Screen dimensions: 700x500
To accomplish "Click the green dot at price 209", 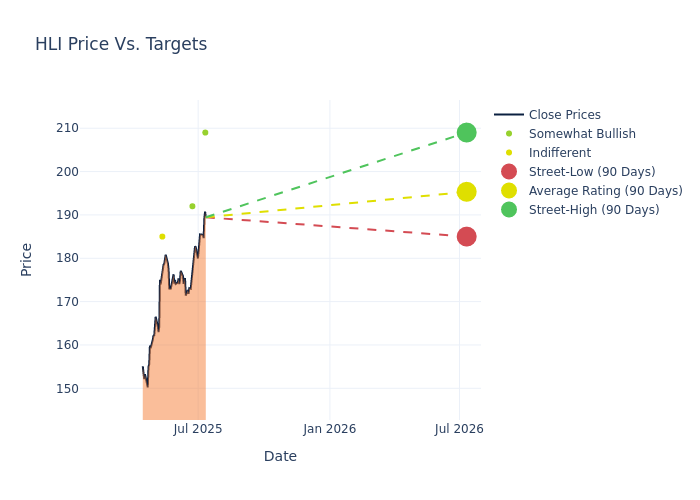I will (205, 133).
